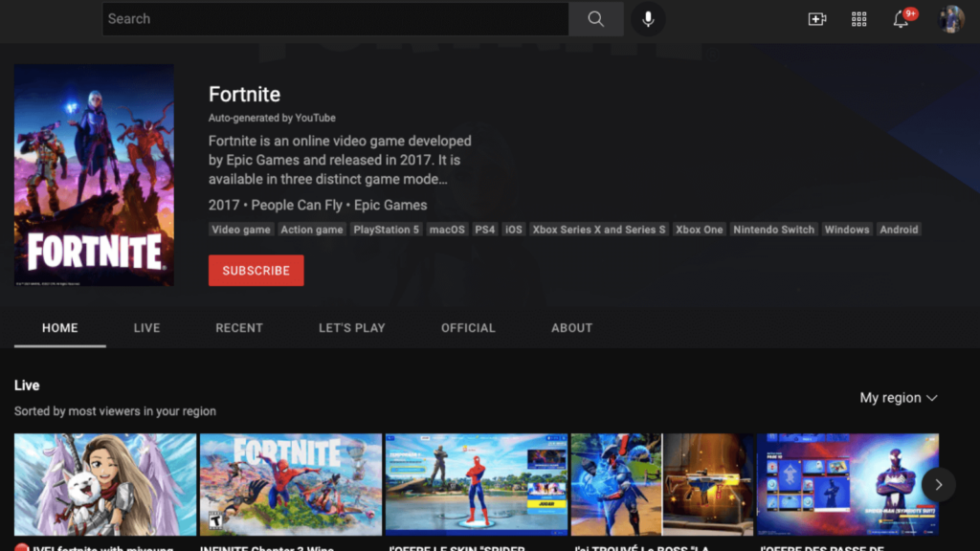The width and height of the screenshot is (980, 551).
Task: Subscribe to the Fortnite channel
Action: click(256, 271)
